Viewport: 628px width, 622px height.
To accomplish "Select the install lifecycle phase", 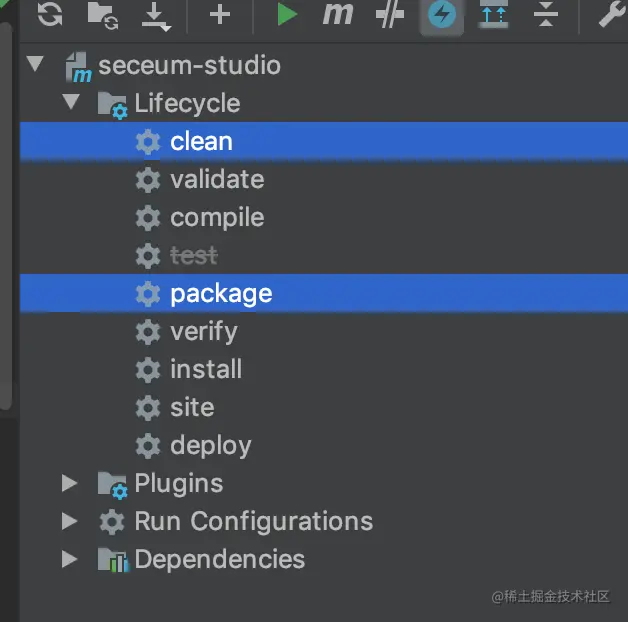I will 205,369.
